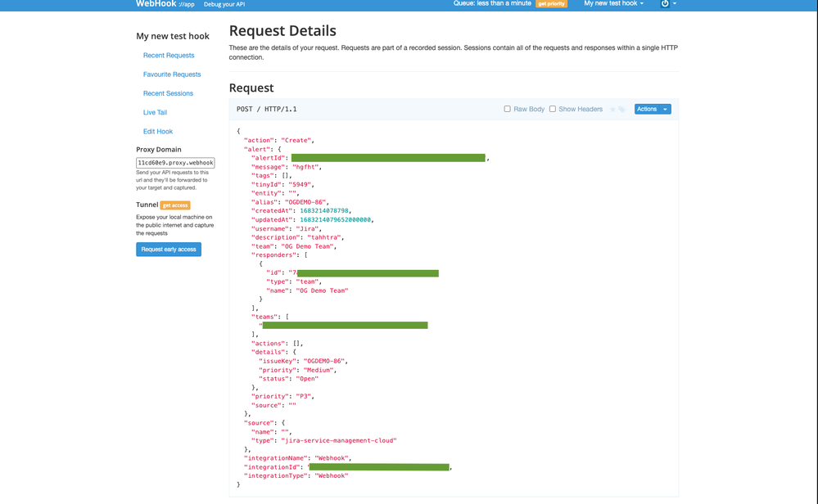Click the "Open" status value
Viewport: 818px width, 504px height.
pyautogui.click(x=307, y=379)
